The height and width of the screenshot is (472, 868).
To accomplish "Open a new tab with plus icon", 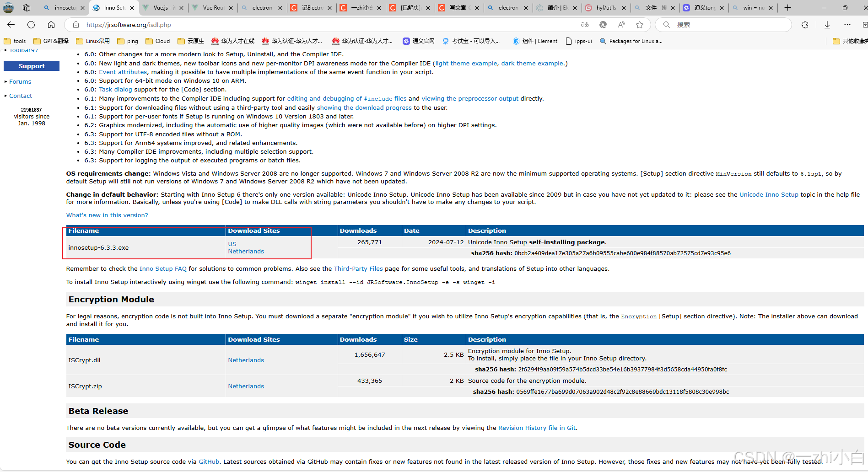I will tap(787, 8).
